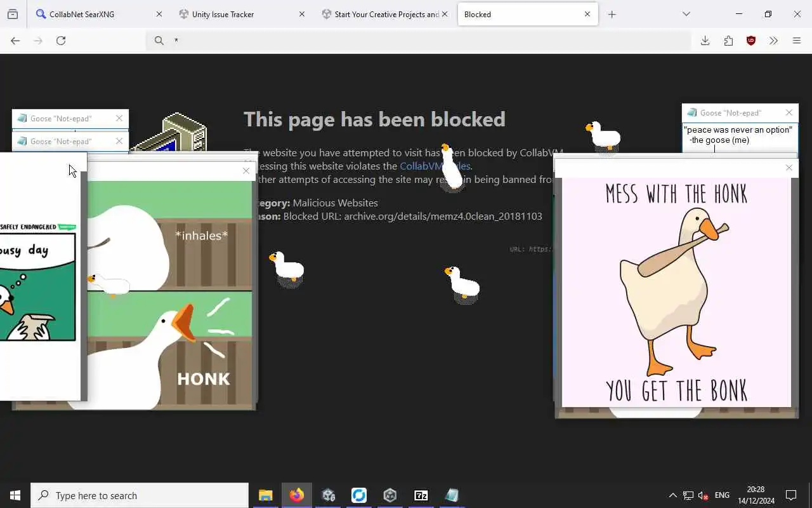
Task: Close the Start Your Creative Projects tab
Action: pos(445,14)
